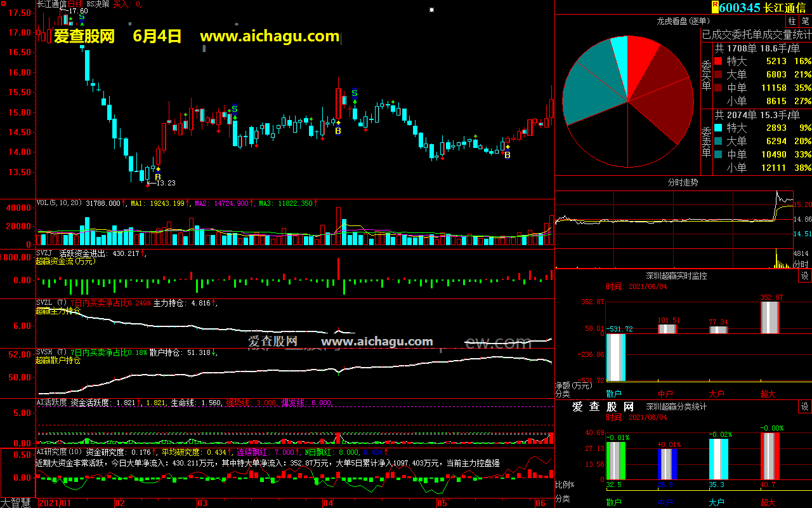
Task: Click the cyan 大户 ratio bar at 35.3
Action: pos(719,459)
